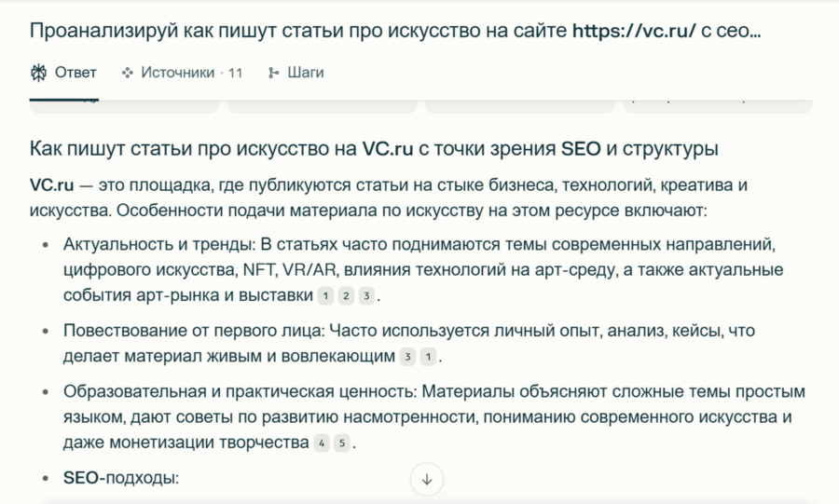
Task: Click the steps branch icon beside Шаги
Action: pos(273,72)
